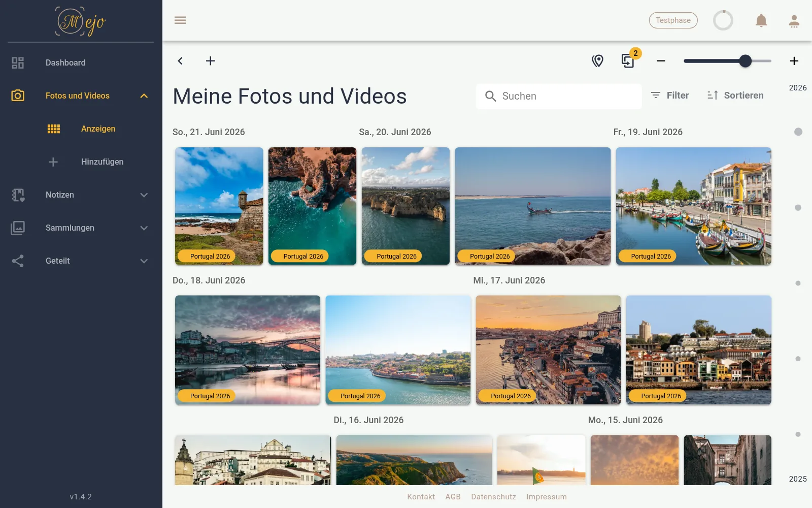Image resolution: width=812 pixels, height=508 pixels.
Task: Open the selection icon with badge 2
Action: click(628, 61)
